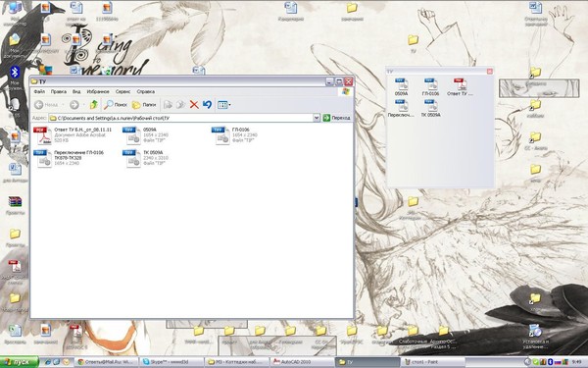
Task: Undo last action with the blue arrow
Action: pyautogui.click(x=207, y=105)
